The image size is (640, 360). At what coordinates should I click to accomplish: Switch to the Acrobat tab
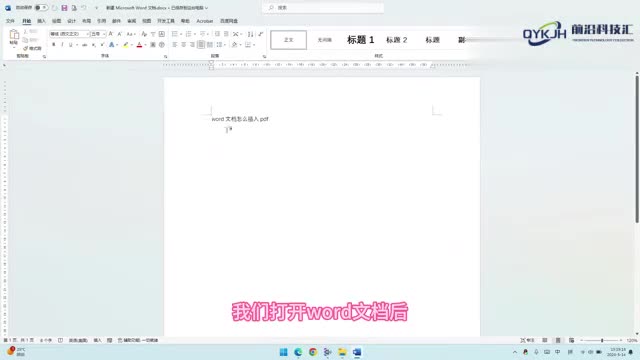204,21
